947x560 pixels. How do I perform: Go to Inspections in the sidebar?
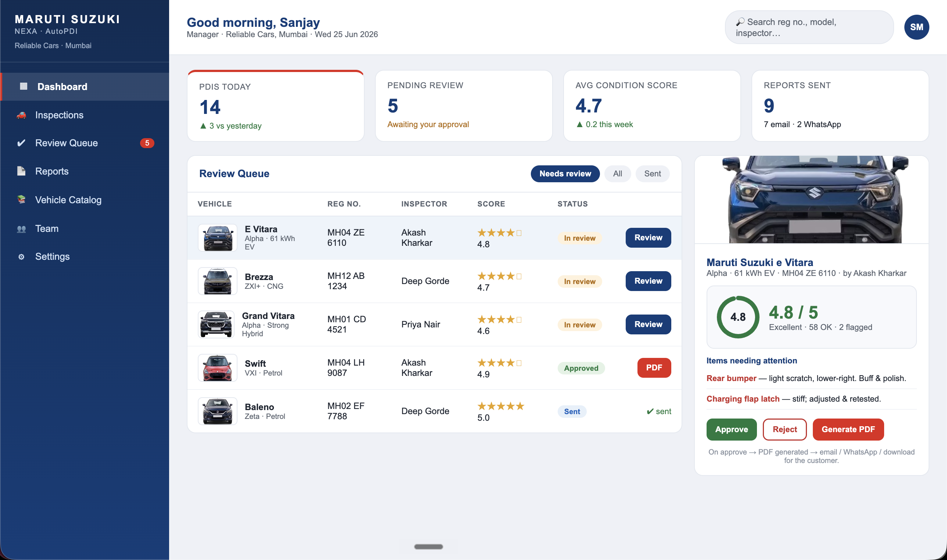[85, 115]
